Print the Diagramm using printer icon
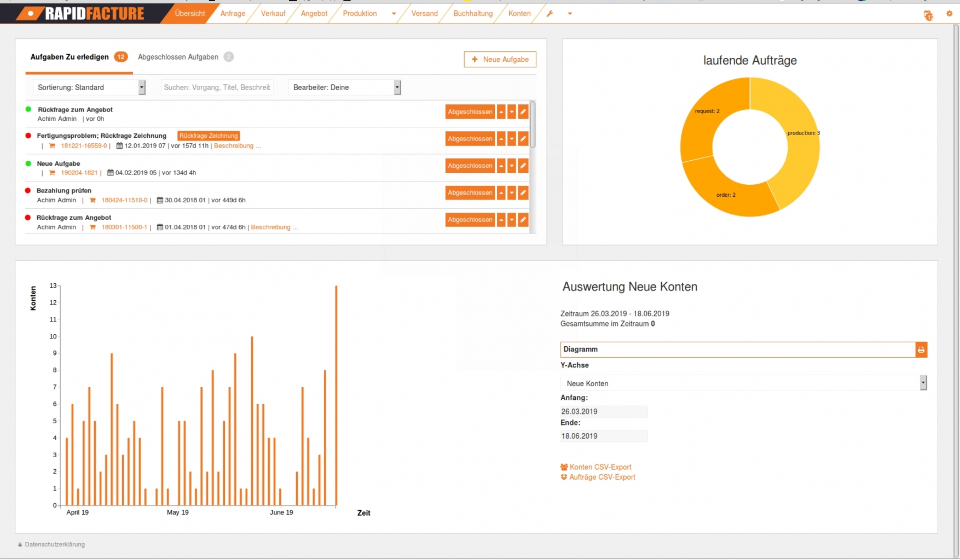This screenshot has height=560, width=960. 921,349
